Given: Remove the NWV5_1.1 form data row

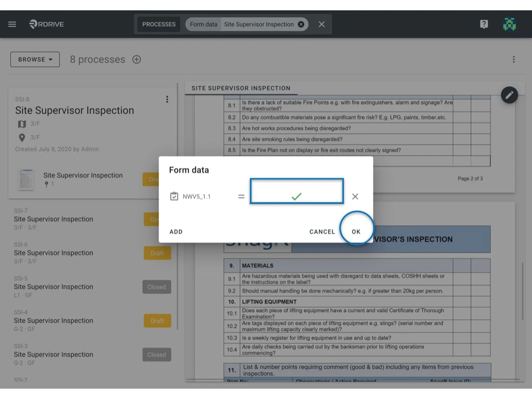Looking at the screenshot, I should point(355,196).
